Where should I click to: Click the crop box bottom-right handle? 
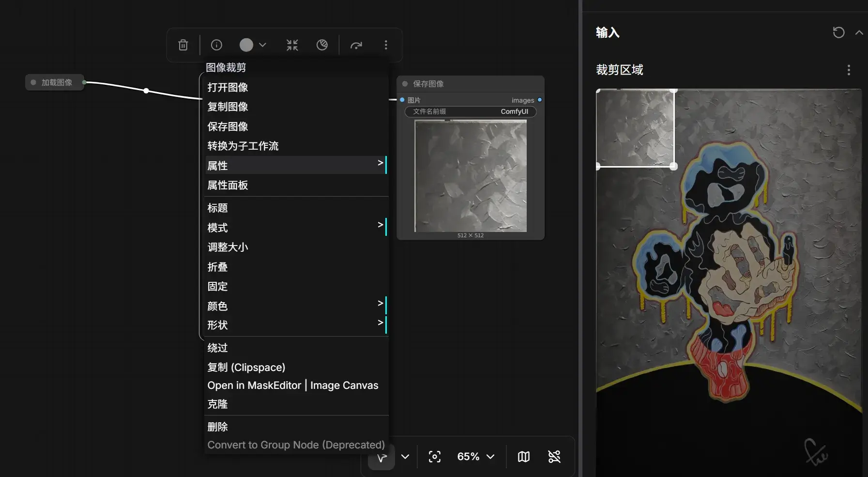(x=674, y=166)
